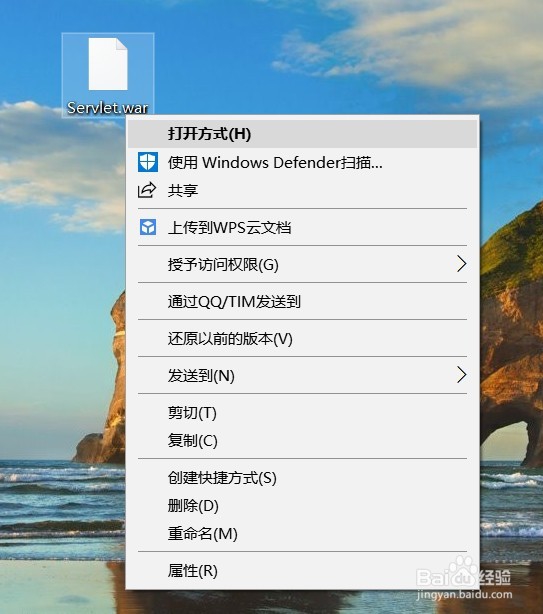Choose 删除(D) to delete the file
The image size is (543, 614).
(303, 506)
